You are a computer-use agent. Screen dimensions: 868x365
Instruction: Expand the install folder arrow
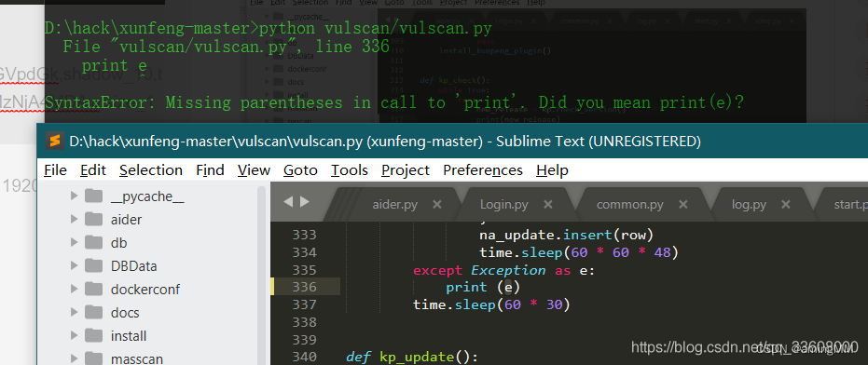[x=74, y=335]
